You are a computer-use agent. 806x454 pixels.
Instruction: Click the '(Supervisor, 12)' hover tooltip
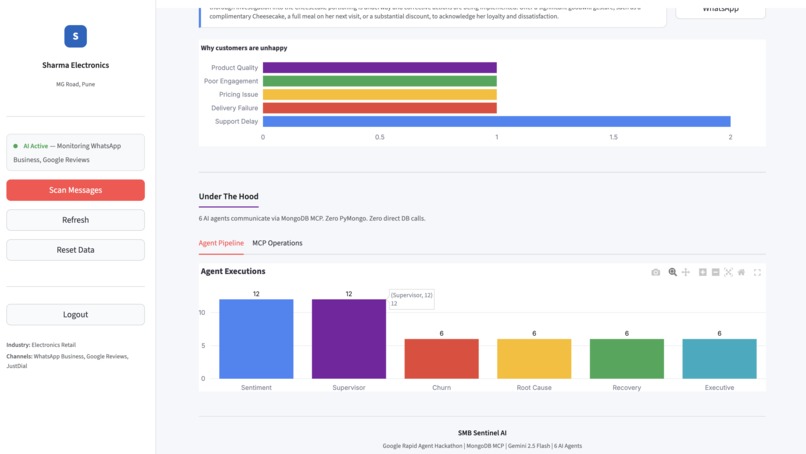tap(411, 299)
